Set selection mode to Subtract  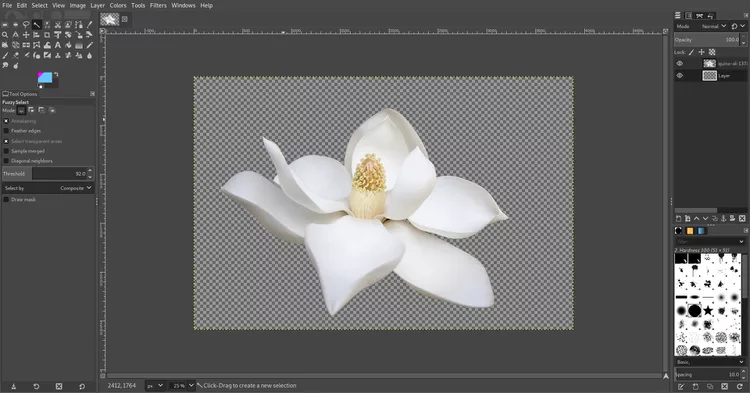click(x=42, y=110)
